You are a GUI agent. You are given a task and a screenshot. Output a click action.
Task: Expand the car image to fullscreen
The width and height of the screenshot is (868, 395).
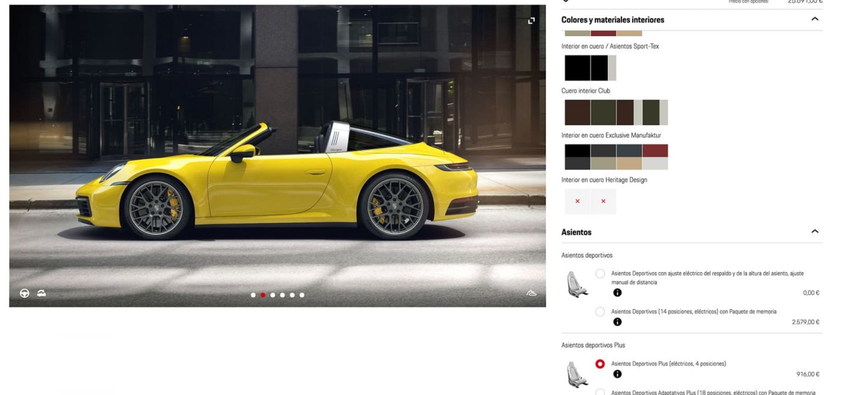click(531, 21)
